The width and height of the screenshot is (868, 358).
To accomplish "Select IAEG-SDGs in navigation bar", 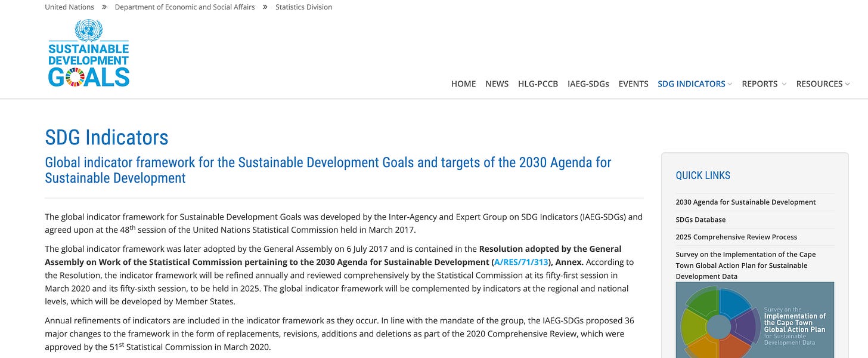I will point(588,84).
